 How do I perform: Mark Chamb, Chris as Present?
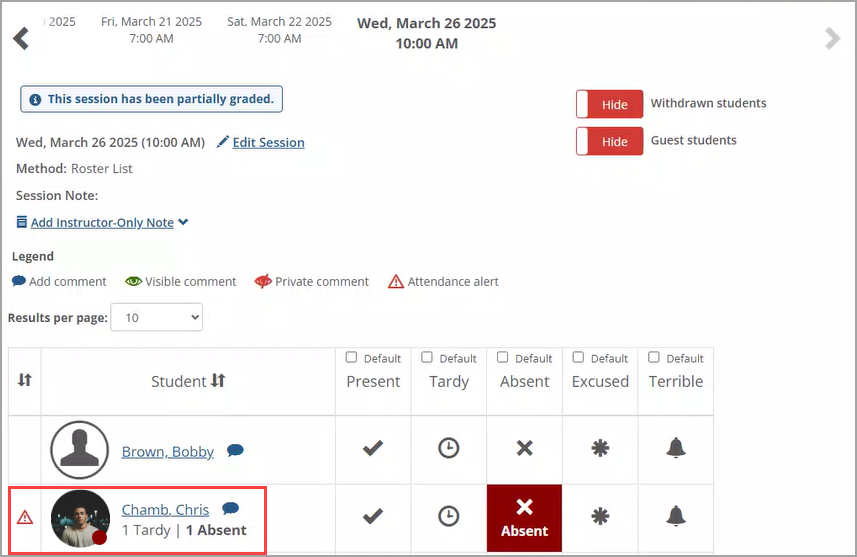[x=373, y=516]
